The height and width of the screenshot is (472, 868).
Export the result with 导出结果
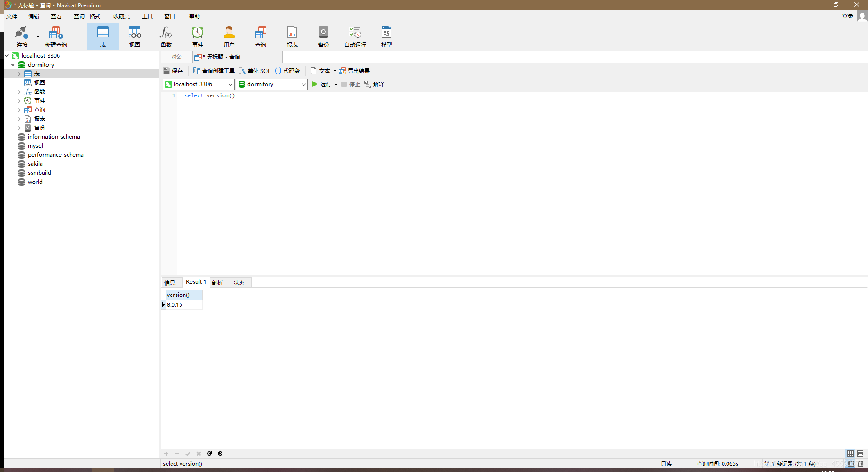(x=354, y=71)
